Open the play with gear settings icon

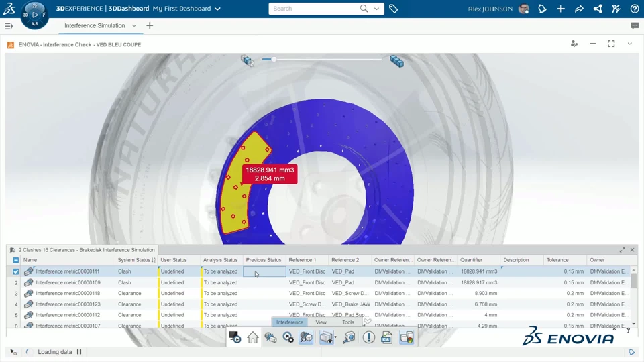(288, 337)
